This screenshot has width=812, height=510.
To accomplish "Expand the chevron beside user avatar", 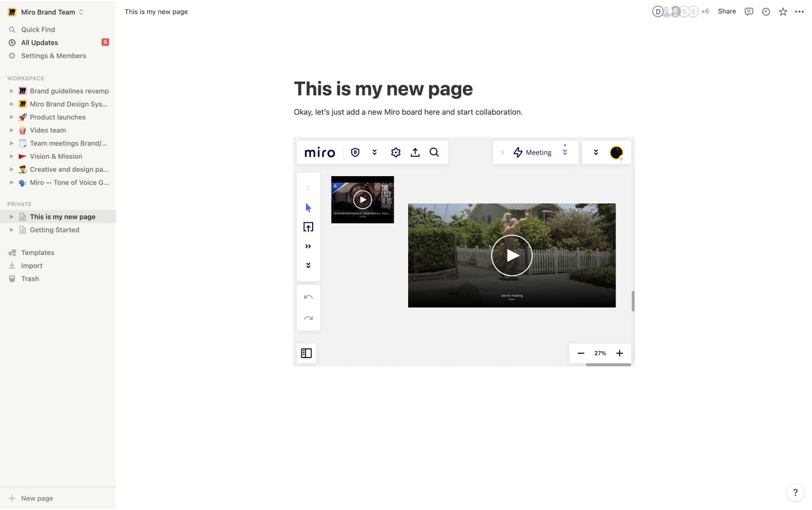I will pos(596,152).
